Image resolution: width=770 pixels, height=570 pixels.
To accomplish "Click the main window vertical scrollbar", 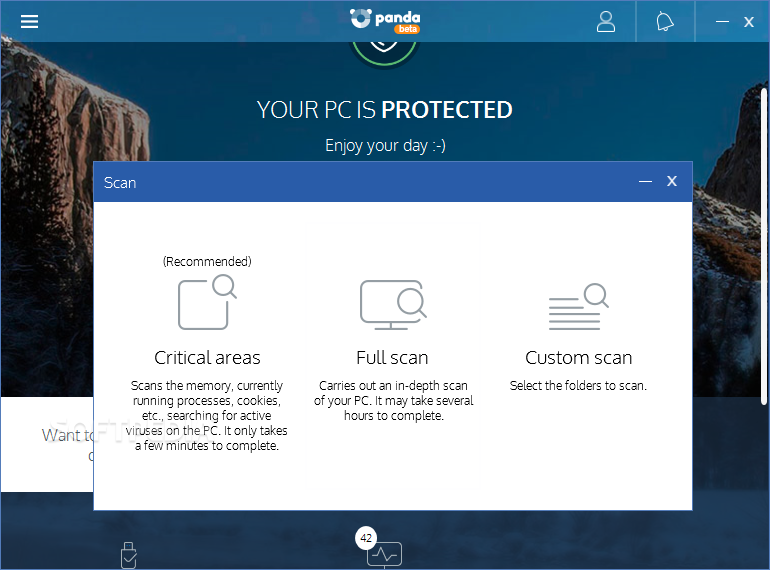I will click(x=764, y=245).
